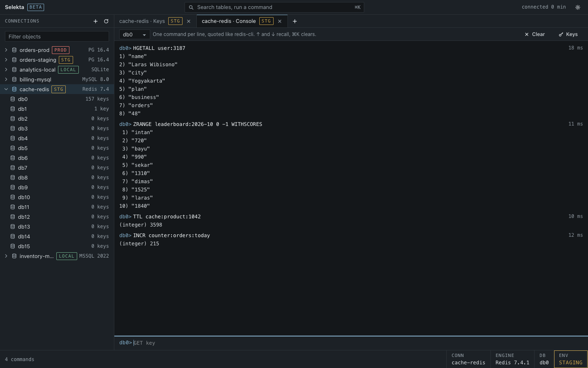
Task: Click the ENV STAGING status indicator
Action: pyautogui.click(x=570, y=359)
